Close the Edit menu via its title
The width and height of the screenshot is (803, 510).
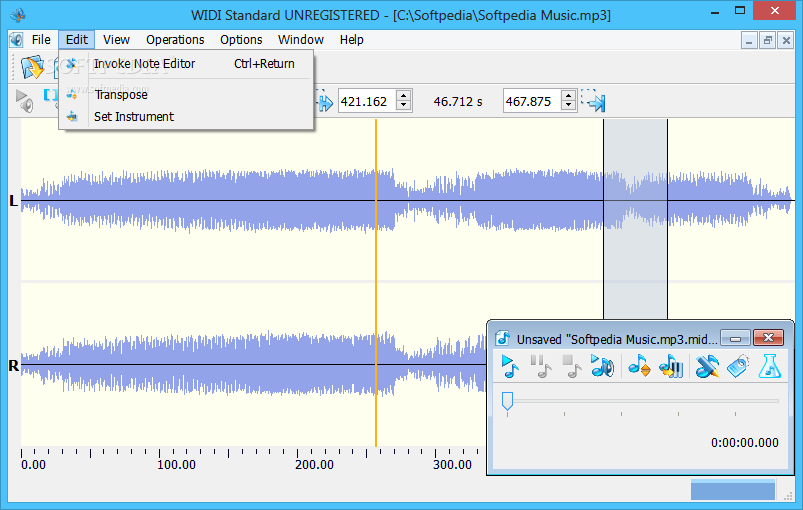[x=77, y=39]
